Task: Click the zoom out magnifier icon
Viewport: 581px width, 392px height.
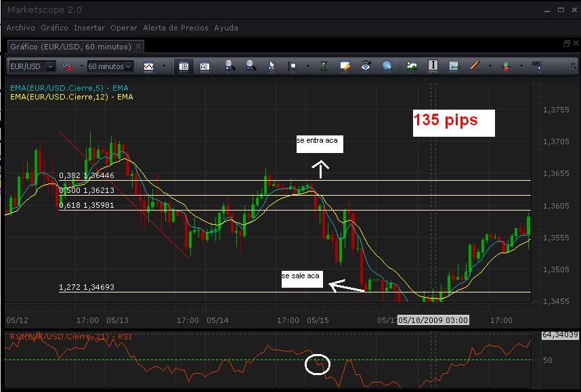Action: click(x=251, y=66)
